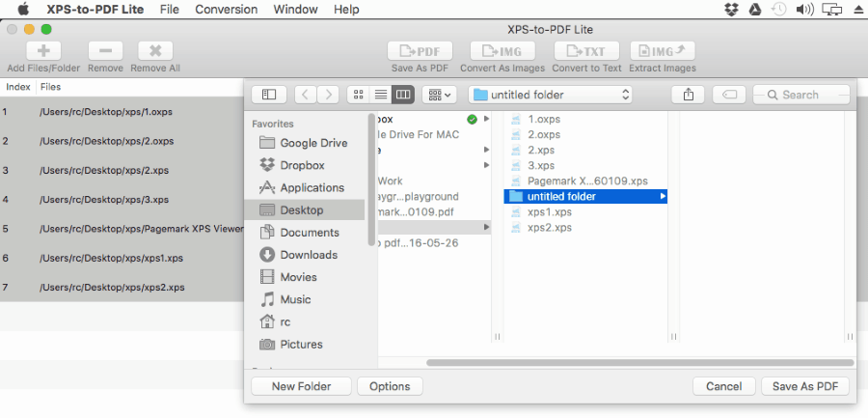The height and width of the screenshot is (418, 868).
Task: Click the Dropbox menu bar icon
Action: pyautogui.click(x=731, y=10)
